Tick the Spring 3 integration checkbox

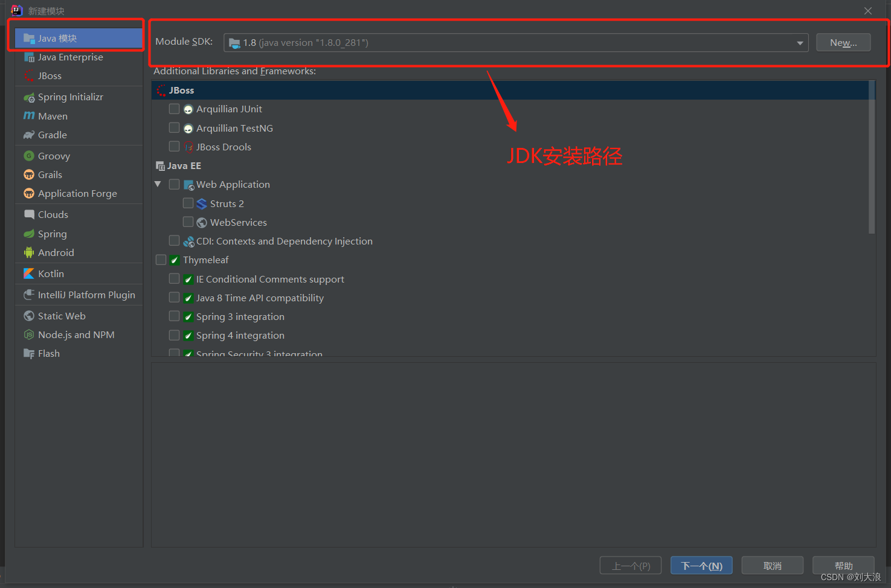[x=174, y=316]
